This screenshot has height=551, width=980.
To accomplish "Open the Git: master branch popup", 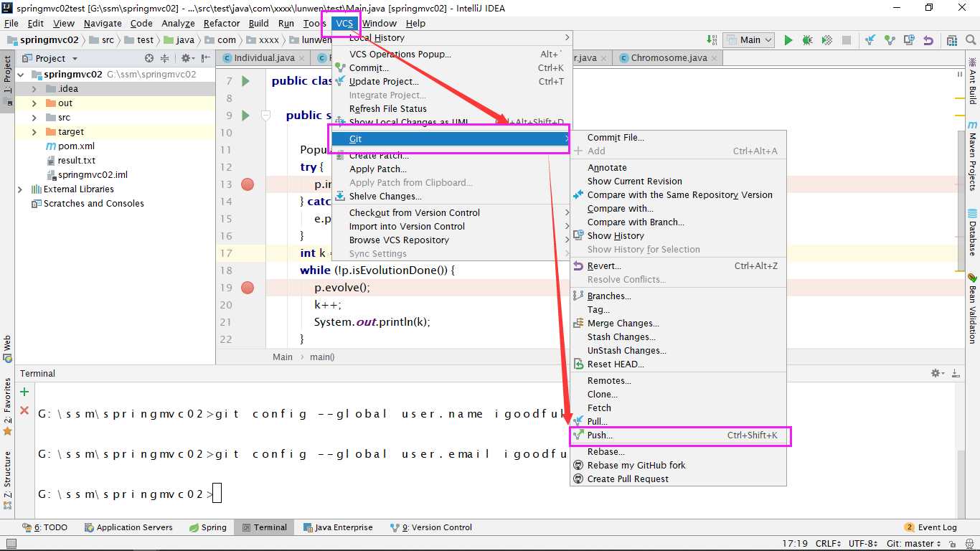I will [913, 544].
